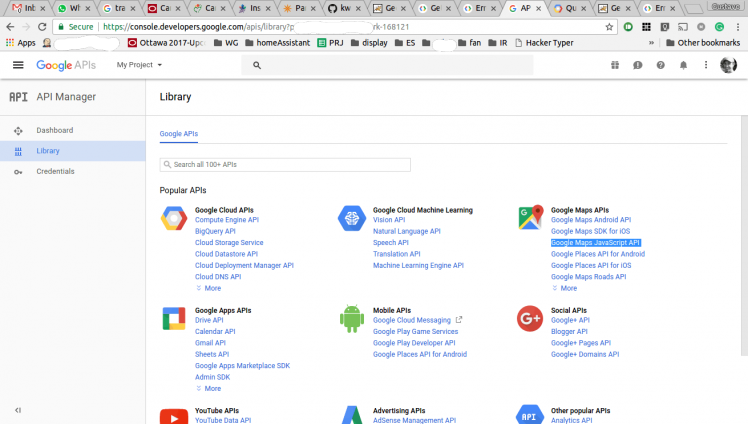
Task: Open the Google Cloud Messaging link
Action: pyautogui.click(x=412, y=320)
